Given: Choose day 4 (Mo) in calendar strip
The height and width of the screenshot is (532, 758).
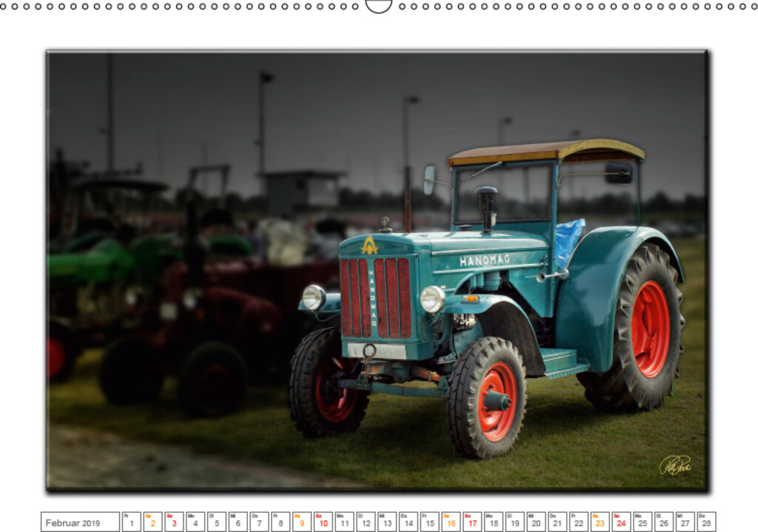Looking at the screenshot, I should pos(195,522).
